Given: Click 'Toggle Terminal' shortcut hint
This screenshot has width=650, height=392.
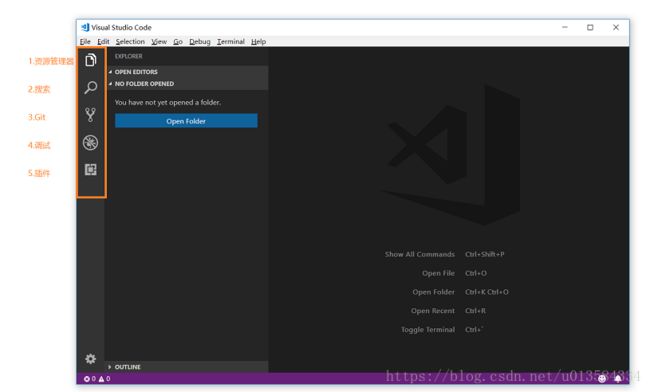Looking at the screenshot, I should pos(428,330).
